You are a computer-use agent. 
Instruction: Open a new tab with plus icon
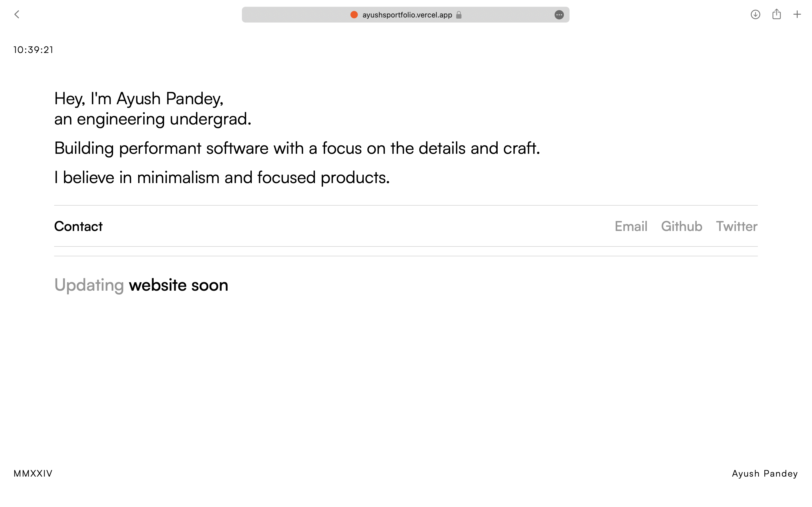(x=797, y=14)
